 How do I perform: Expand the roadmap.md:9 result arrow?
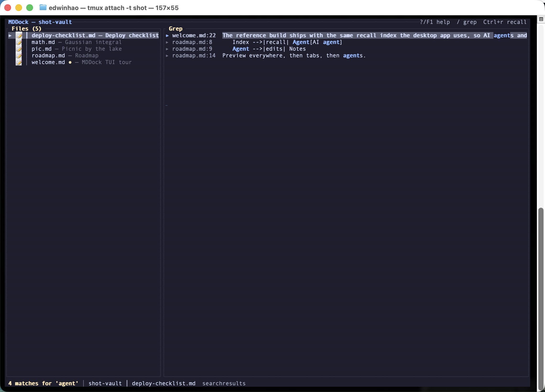tap(167, 49)
